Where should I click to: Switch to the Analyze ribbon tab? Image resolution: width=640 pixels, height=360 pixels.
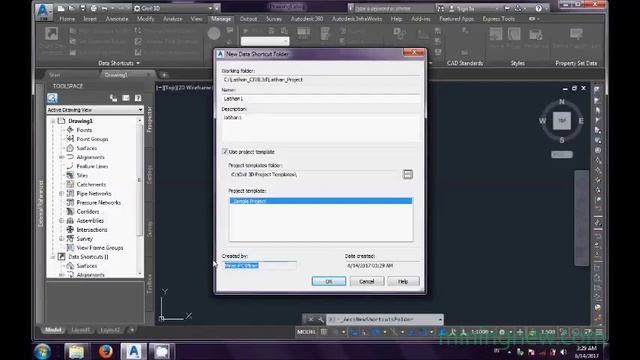(x=173, y=19)
